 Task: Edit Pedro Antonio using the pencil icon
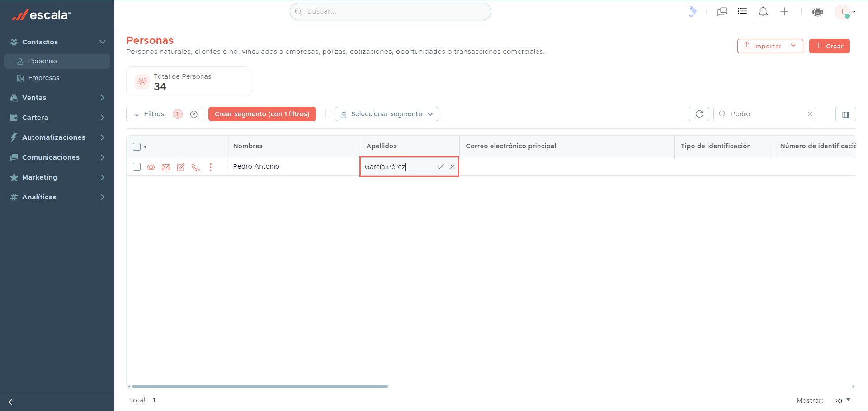[x=181, y=167]
